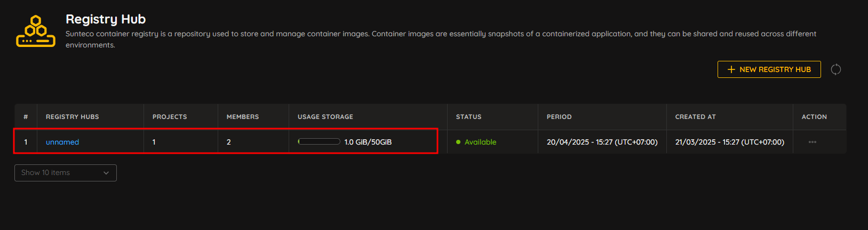Click the Registry Hub logo icon
Screen dimensions: 868x230
[x=36, y=31]
